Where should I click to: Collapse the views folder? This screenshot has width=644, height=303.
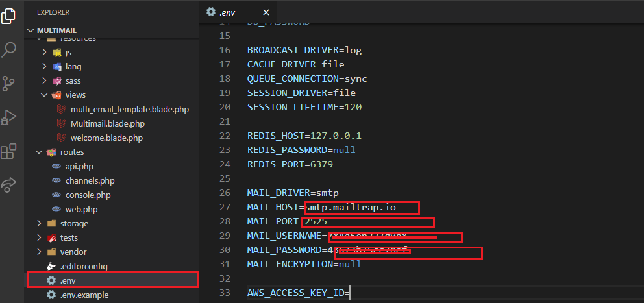(44, 95)
